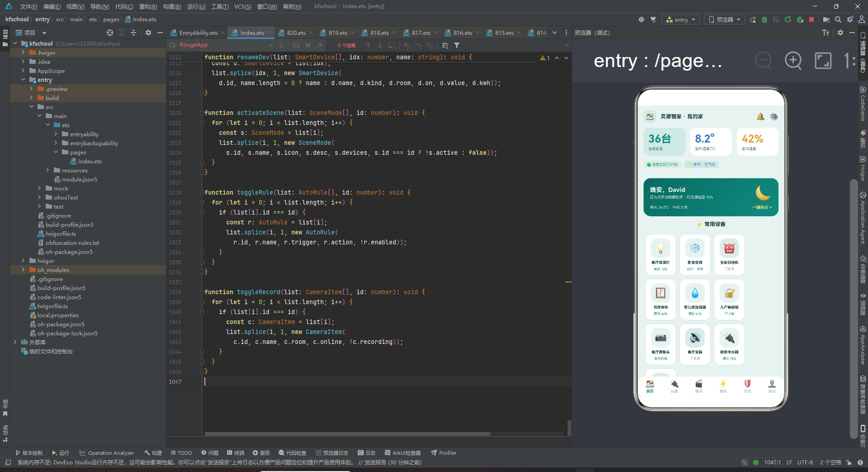Open project panel options gear
The width and height of the screenshot is (868, 472).
(x=148, y=33)
